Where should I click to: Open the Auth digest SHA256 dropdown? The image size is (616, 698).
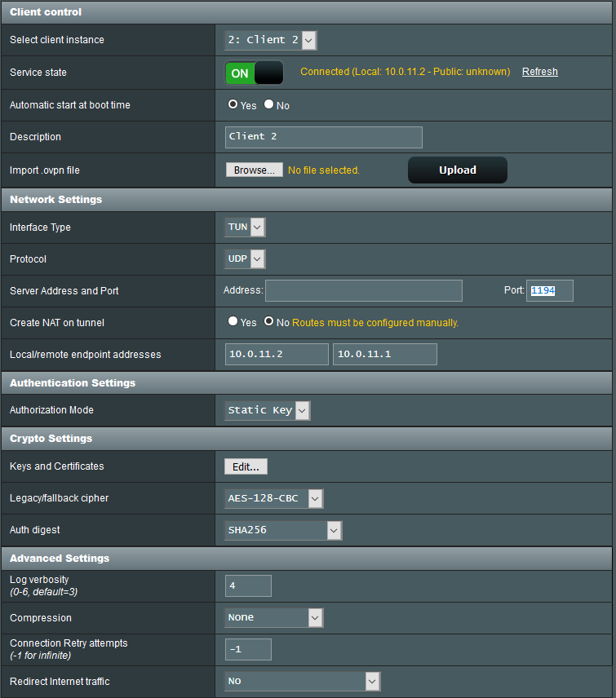tap(283, 530)
